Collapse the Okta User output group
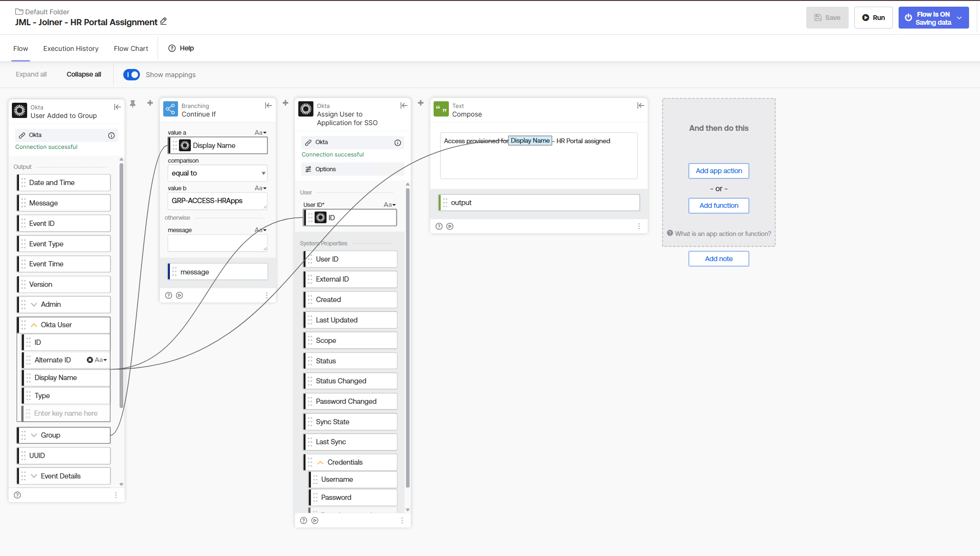980x556 pixels. pos(34,325)
